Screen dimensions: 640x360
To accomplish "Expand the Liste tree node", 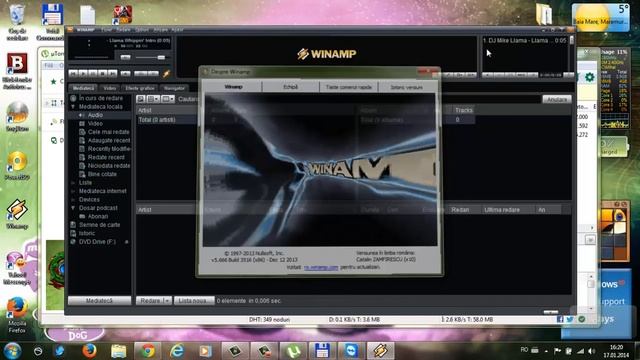I will 73,182.
